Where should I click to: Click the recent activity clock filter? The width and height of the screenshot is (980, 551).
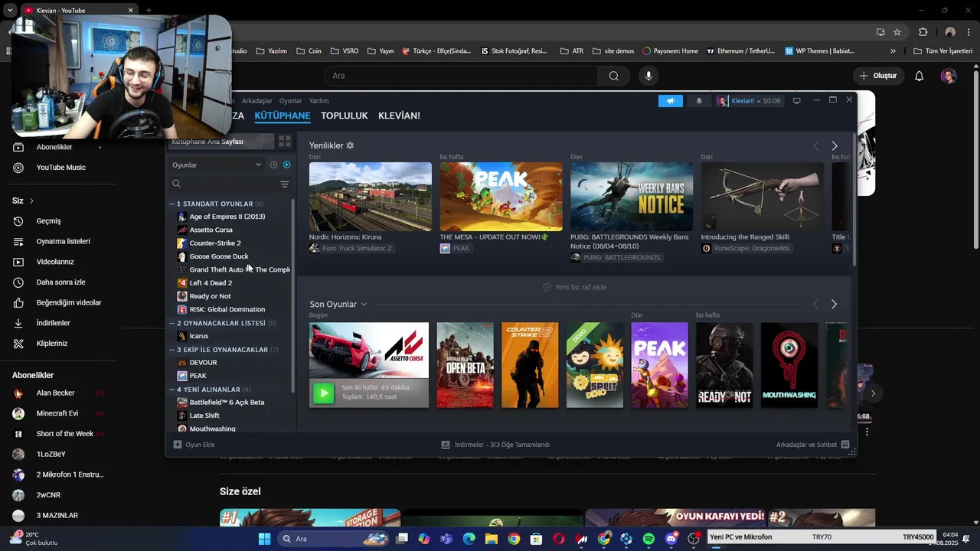[273, 165]
